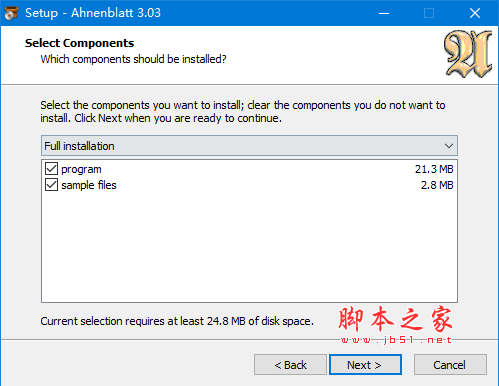
Task: Click the 21.3 MB size entry
Action: [x=434, y=169]
